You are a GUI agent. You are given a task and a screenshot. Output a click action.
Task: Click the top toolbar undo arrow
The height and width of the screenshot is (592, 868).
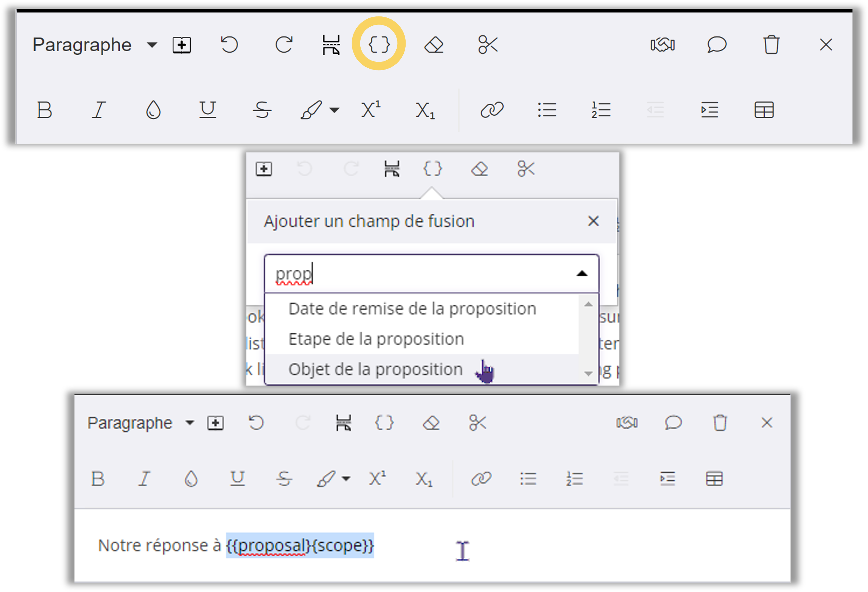pyautogui.click(x=229, y=45)
